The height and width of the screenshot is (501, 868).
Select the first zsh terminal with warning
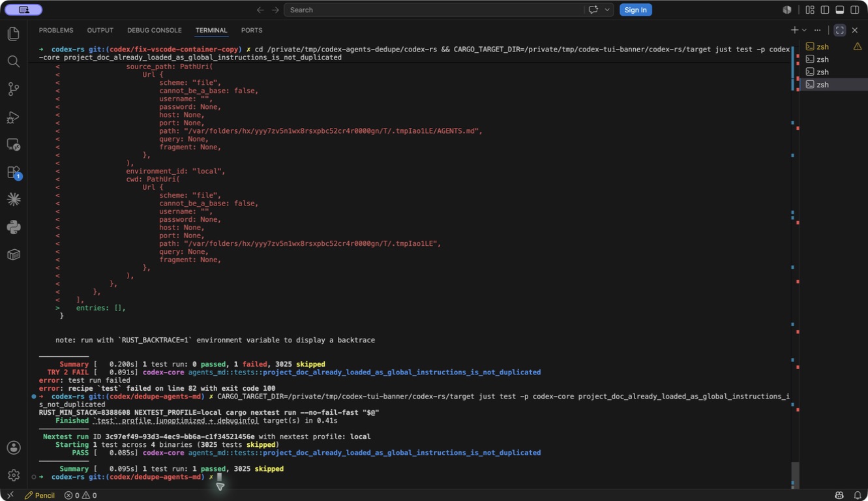[x=833, y=46]
